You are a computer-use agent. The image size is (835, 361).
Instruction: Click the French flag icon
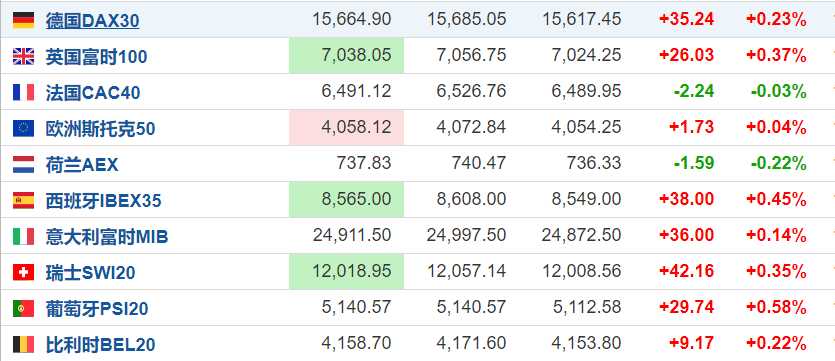pyautogui.click(x=23, y=93)
